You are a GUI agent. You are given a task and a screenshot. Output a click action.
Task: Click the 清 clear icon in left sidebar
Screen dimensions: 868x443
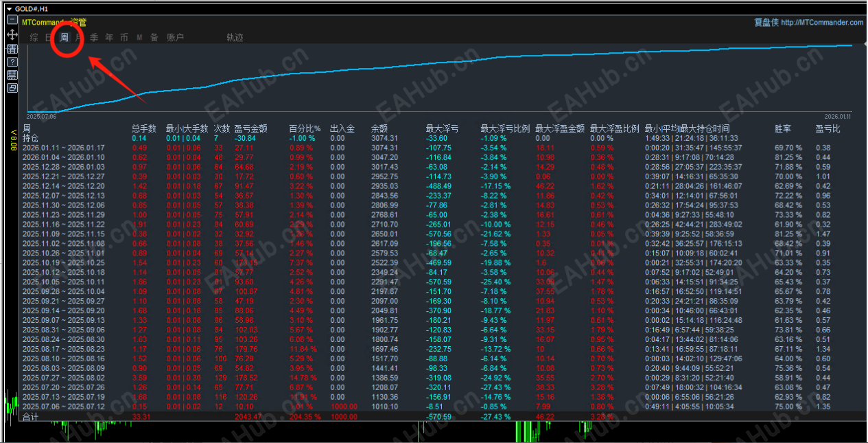pyautogui.click(x=12, y=48)
